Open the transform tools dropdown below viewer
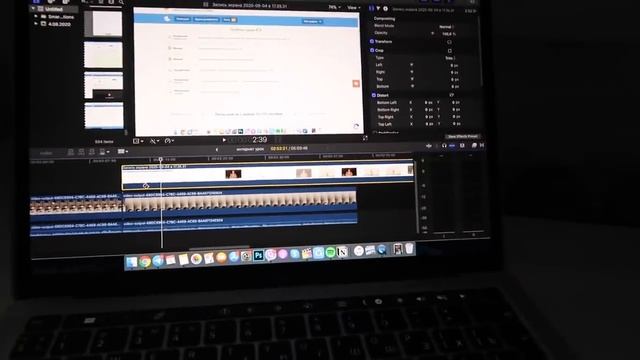 [138, 141]
